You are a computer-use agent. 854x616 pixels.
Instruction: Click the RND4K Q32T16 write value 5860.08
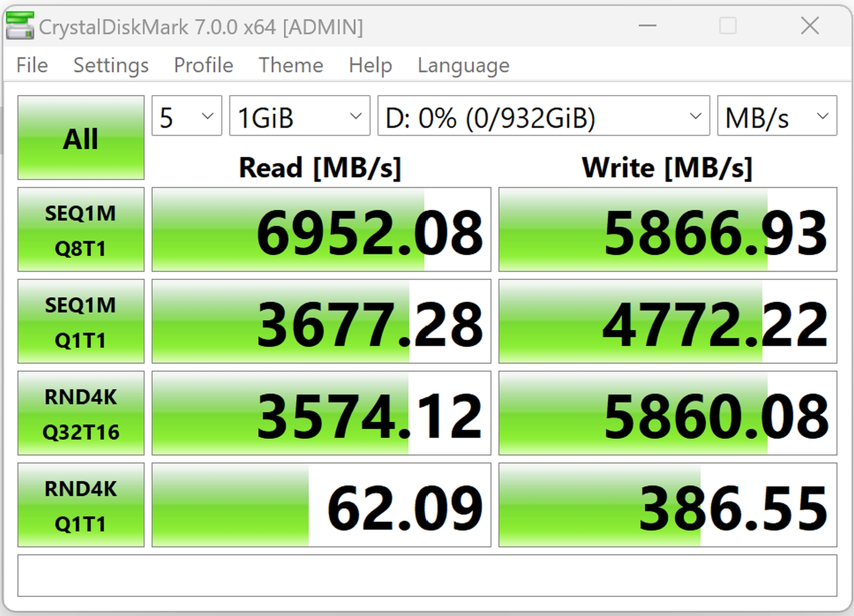click(668, 413)
